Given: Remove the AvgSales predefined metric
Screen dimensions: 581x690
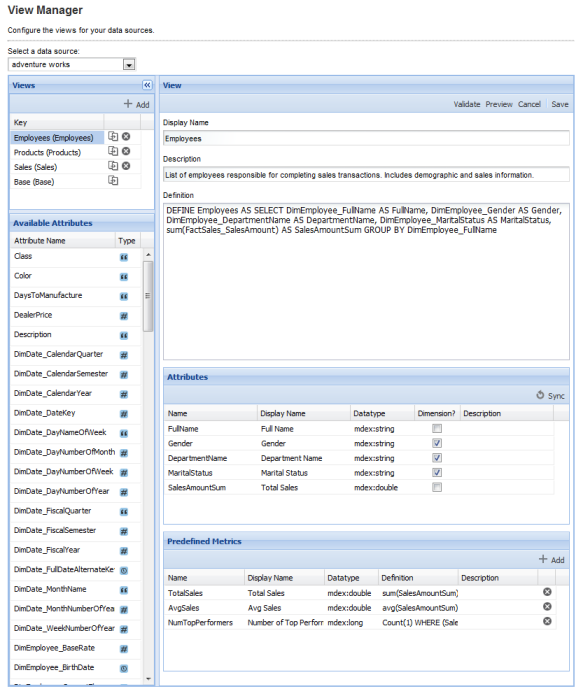Looking at the screenshot, I should (x=547, y=606).
